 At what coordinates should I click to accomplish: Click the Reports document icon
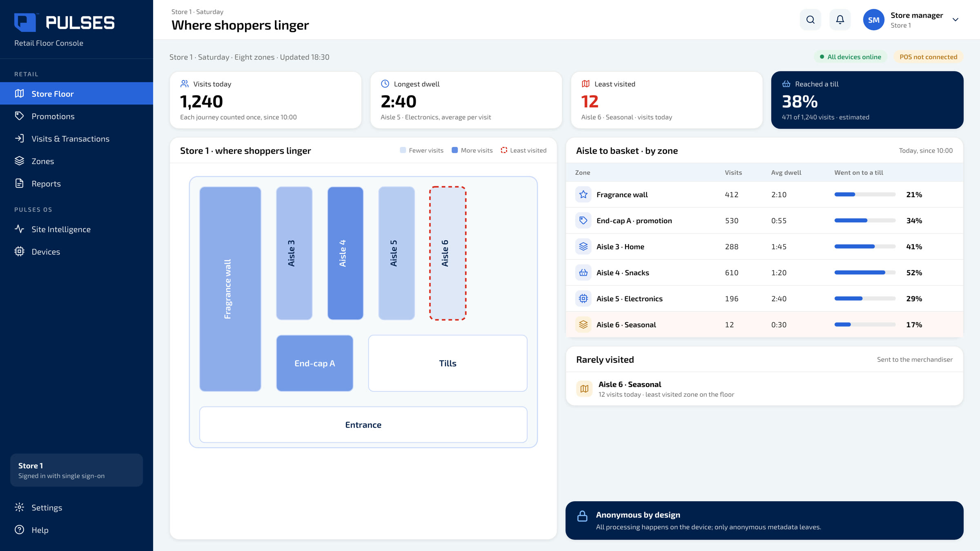tap(19, 183)
